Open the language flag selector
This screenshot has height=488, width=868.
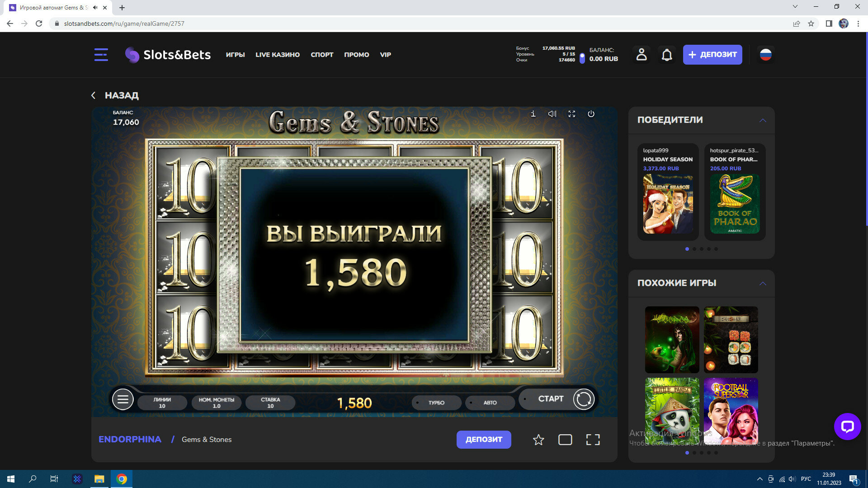coord(765,55)
